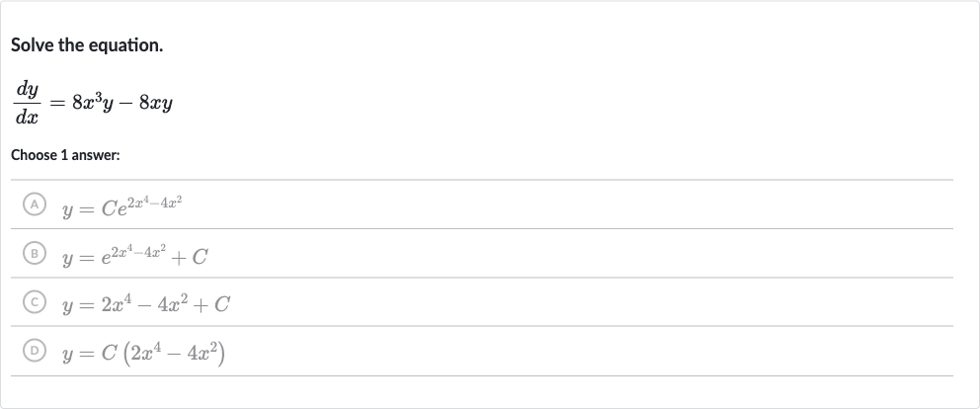Click the '+ C' term in option B
The image size is (980, 409).
[190, 257]
